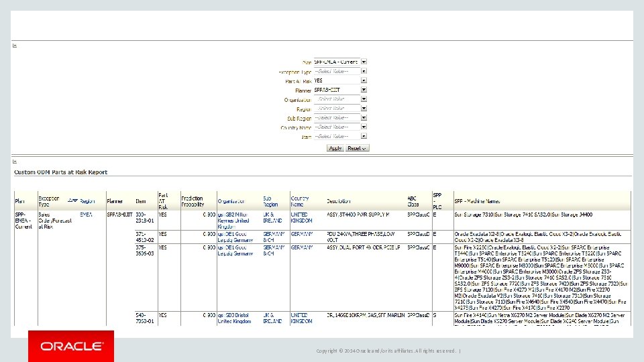Click the Organization column header link

(231, 201)
